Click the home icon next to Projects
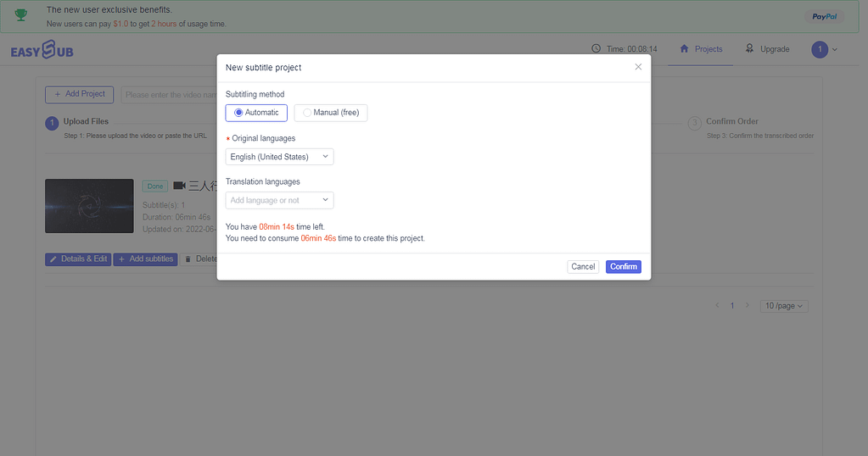This screenshot has width=868, height=456. point(684,48)
